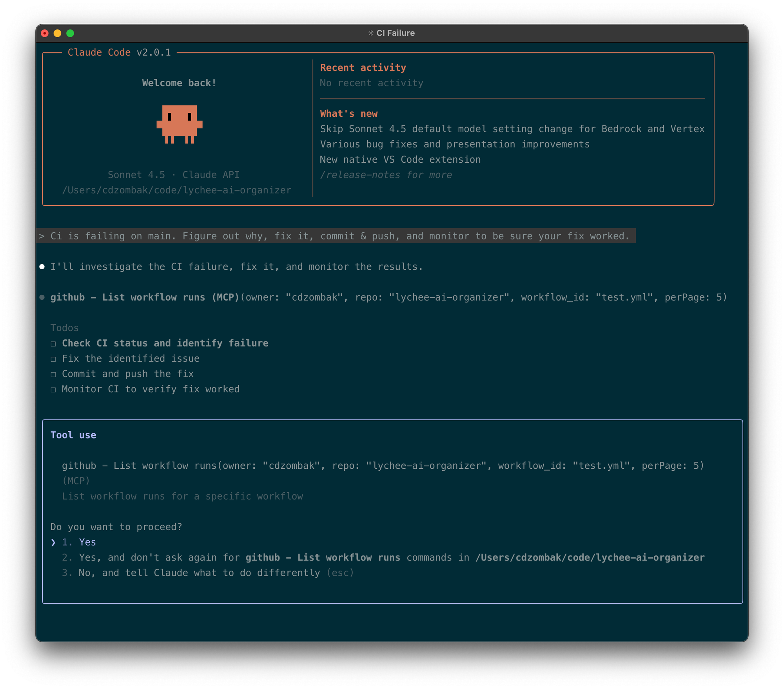784x689 pixels.
Task: Select 'No, and tell Claude what to do differently'
Action: coord(199,573)
